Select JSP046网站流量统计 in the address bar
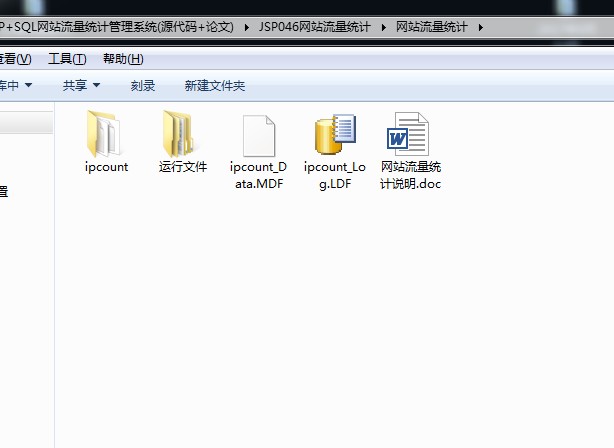 (314, 27)
